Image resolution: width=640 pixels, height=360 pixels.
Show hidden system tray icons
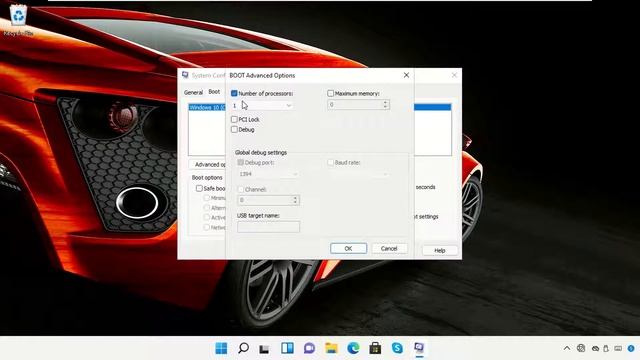[x=567, y=348]
